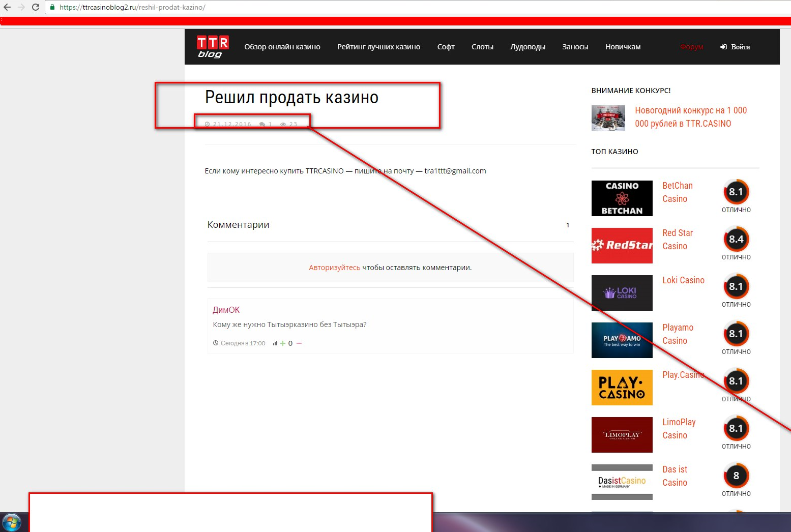Open commenter profile 'ДимОК'
Image resolution: width=791 pixels, height=532 pixels.
(226, 310)
